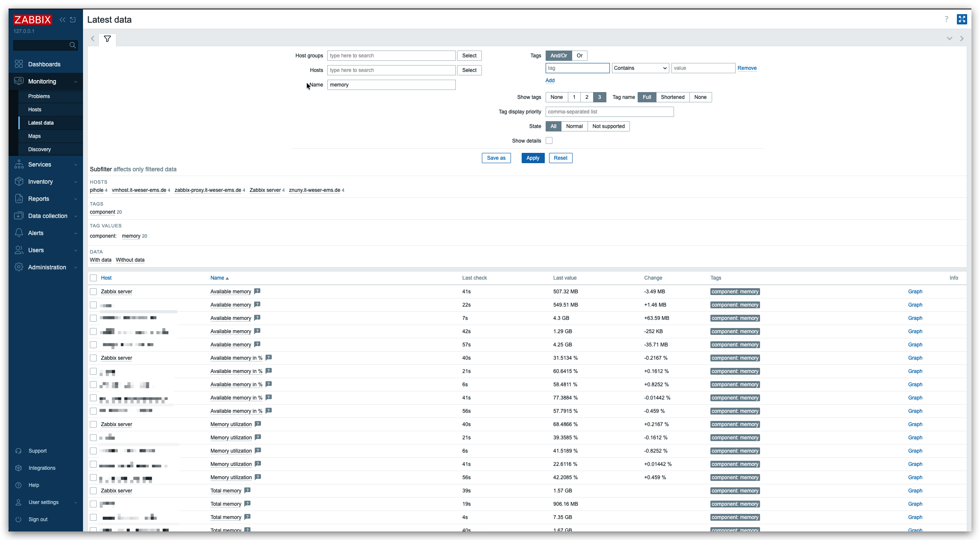This screenshot has width=980, height=540.
Task: Click the Reset filter button
Action: (561, 158)
